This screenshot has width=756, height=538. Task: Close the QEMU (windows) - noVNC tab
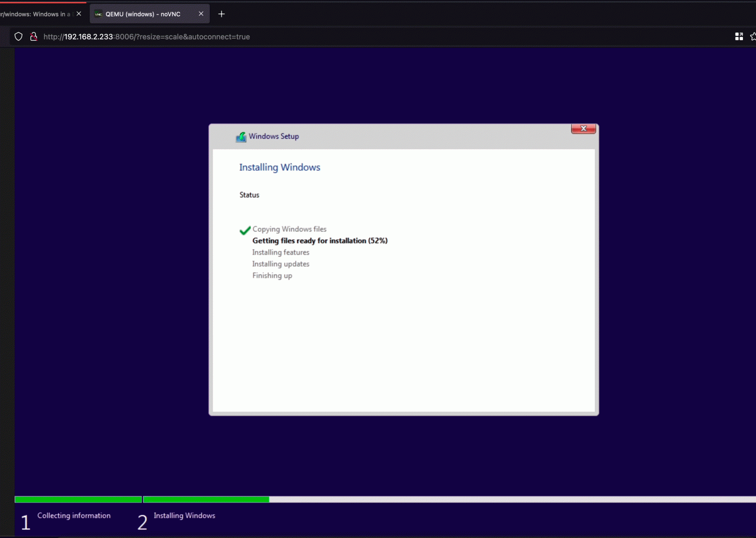[201, 14]
